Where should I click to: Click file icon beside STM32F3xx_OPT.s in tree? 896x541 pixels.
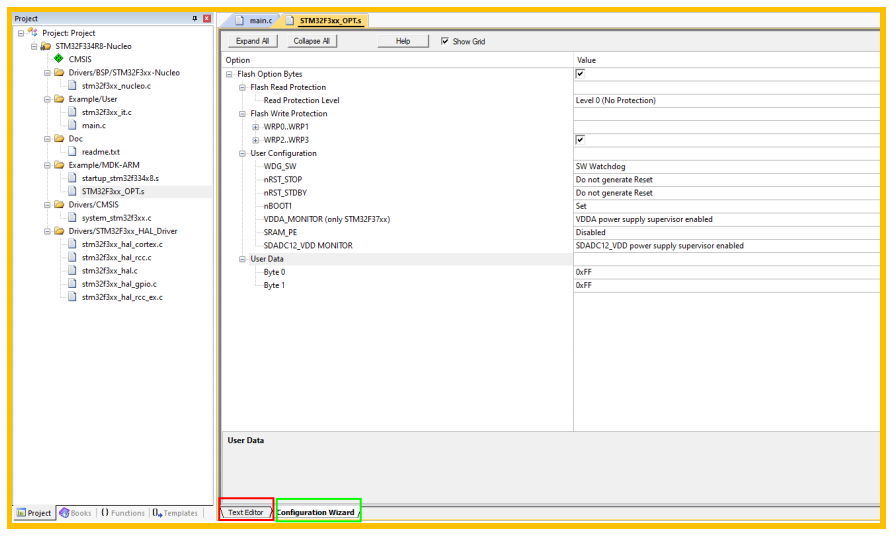[x=72, y=191]
